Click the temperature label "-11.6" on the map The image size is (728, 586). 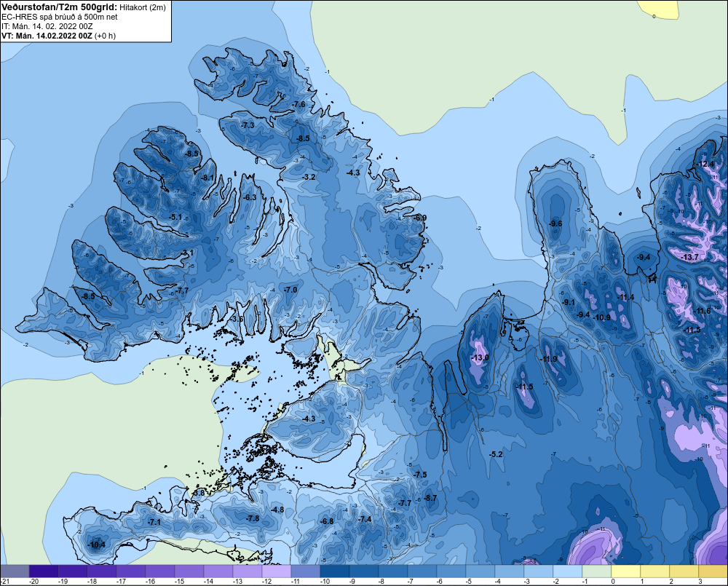click(x=702, y=311)
